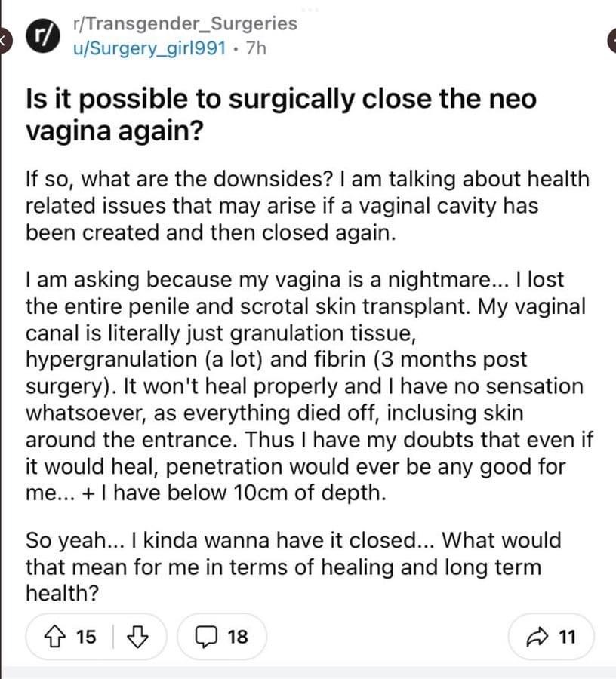Open u/Surgery_girl991 user profile
This screenshot has height=679, width=616.
pos(149,48)
